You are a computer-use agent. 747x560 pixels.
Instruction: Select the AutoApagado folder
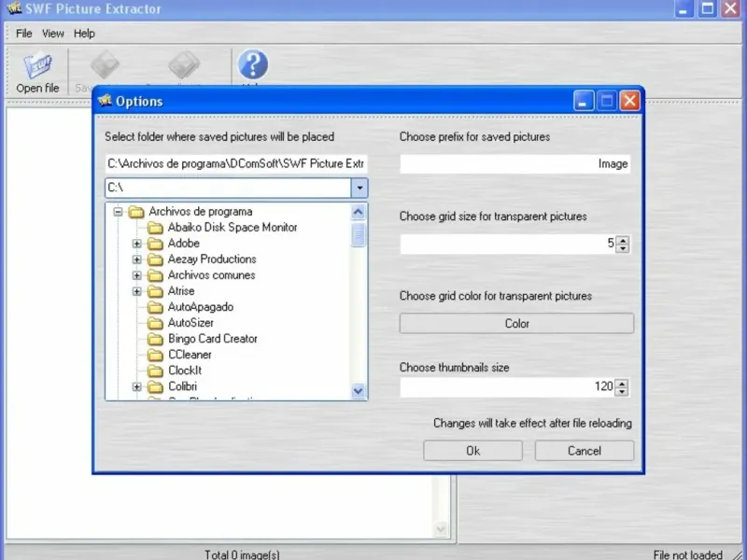[201, 307]
